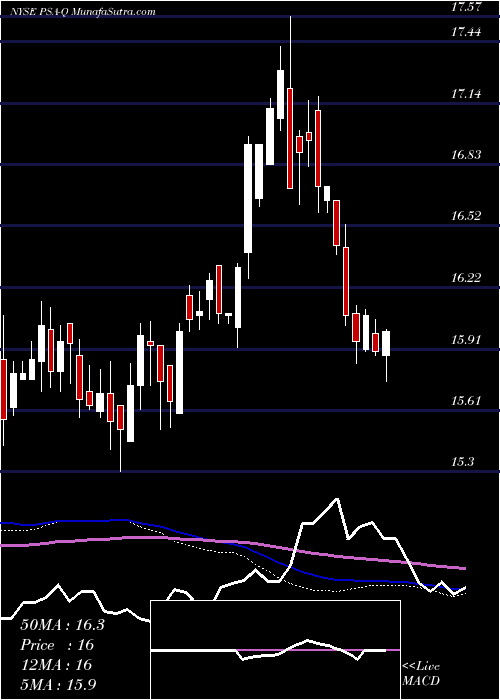
Task: Click the 50MA : 16.3 readout
Action: (x=62, y=625)
